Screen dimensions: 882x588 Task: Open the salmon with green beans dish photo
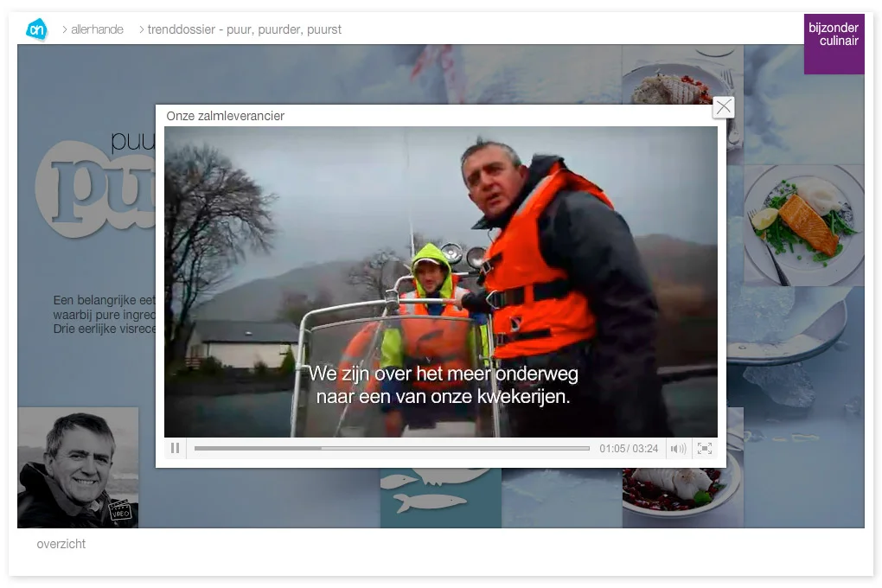click(804, 225)
